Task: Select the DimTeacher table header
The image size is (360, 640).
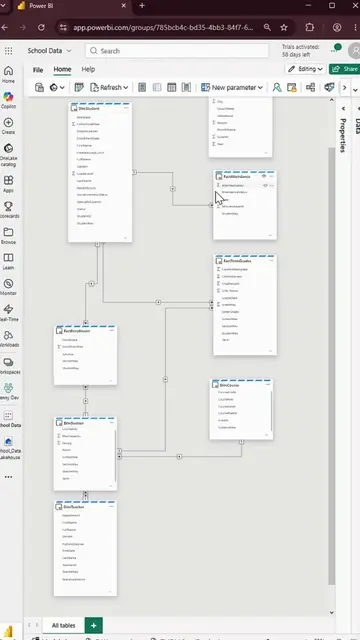Action: 85,506
